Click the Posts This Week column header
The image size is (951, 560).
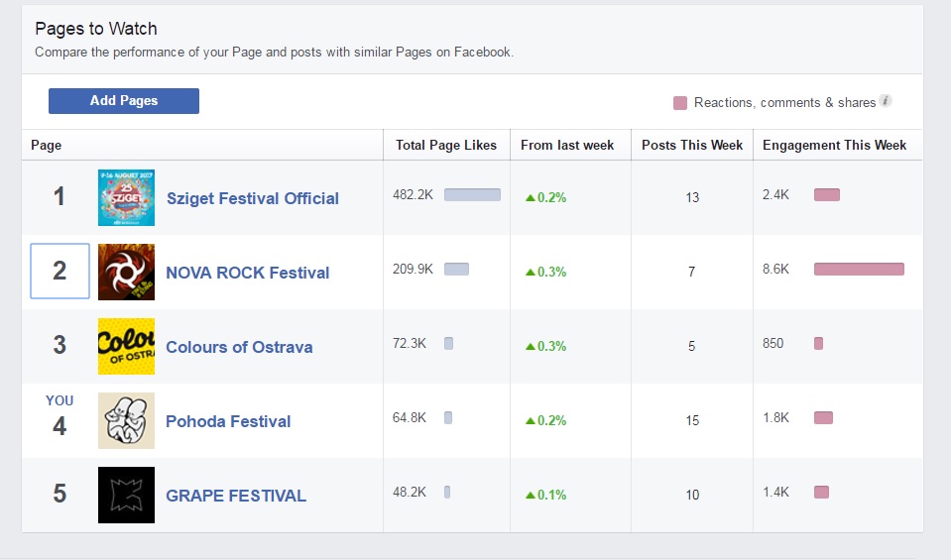tap(692, 146)
